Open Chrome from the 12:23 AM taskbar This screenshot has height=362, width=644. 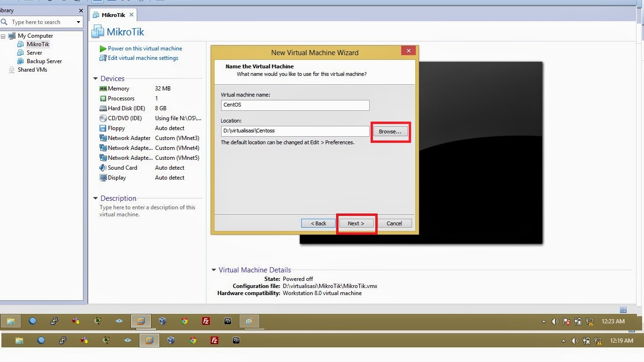pos(184,321)
